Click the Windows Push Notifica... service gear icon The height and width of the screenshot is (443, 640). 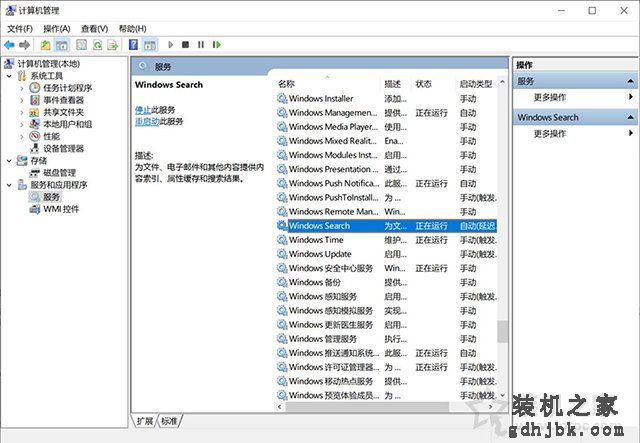[282, 183]
